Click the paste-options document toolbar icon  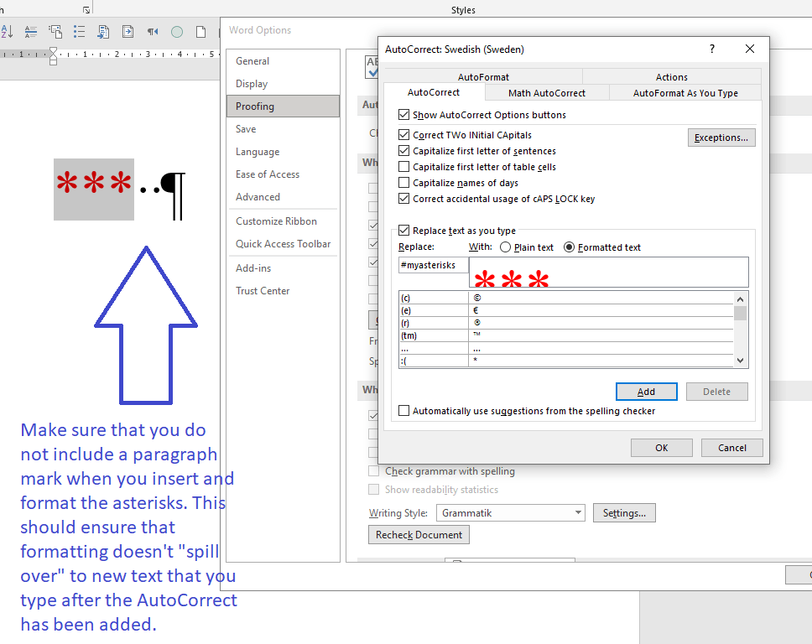[x=55, y=32]
